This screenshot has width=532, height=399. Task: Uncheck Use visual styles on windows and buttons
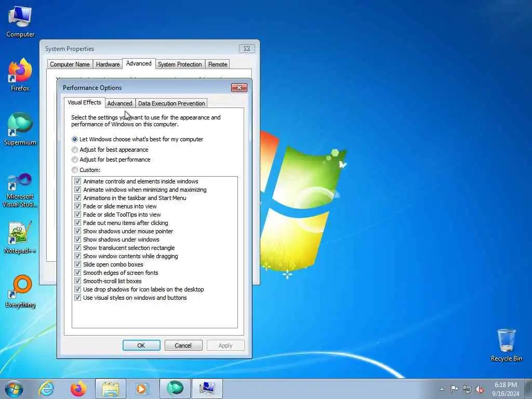(x=78, y=298)
